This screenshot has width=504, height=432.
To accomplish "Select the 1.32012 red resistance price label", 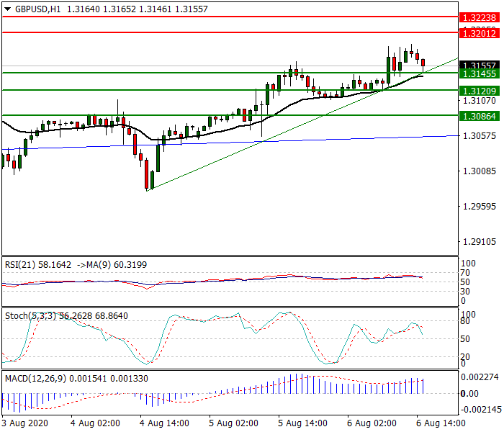I will click(x=480, y=33).
